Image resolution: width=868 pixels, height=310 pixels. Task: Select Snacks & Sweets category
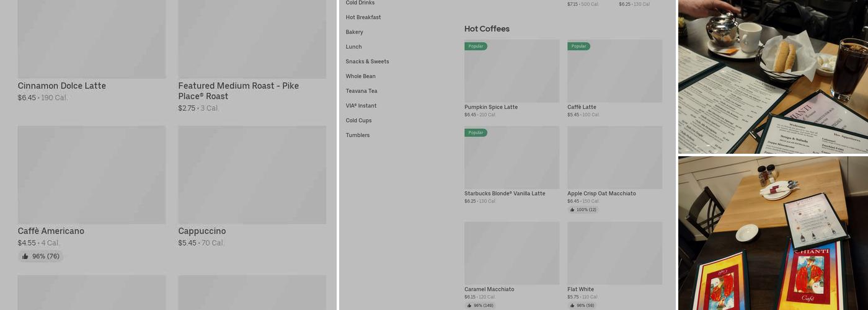tap(368, 61)
